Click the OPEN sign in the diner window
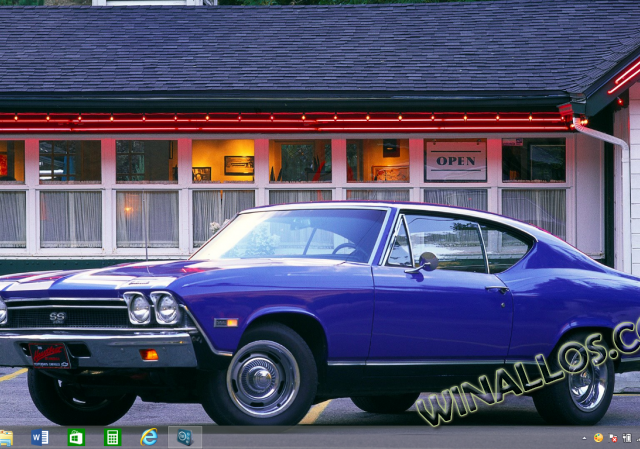Screen dimensions: 640x449 click(x=456, y=160)
